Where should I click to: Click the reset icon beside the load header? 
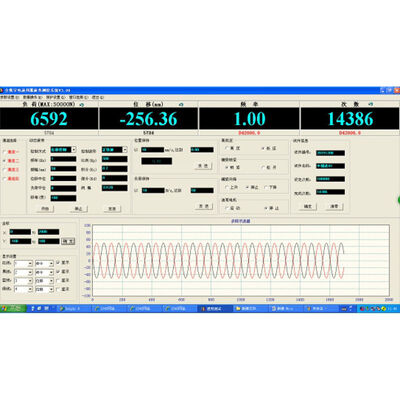tap(82, 105)
